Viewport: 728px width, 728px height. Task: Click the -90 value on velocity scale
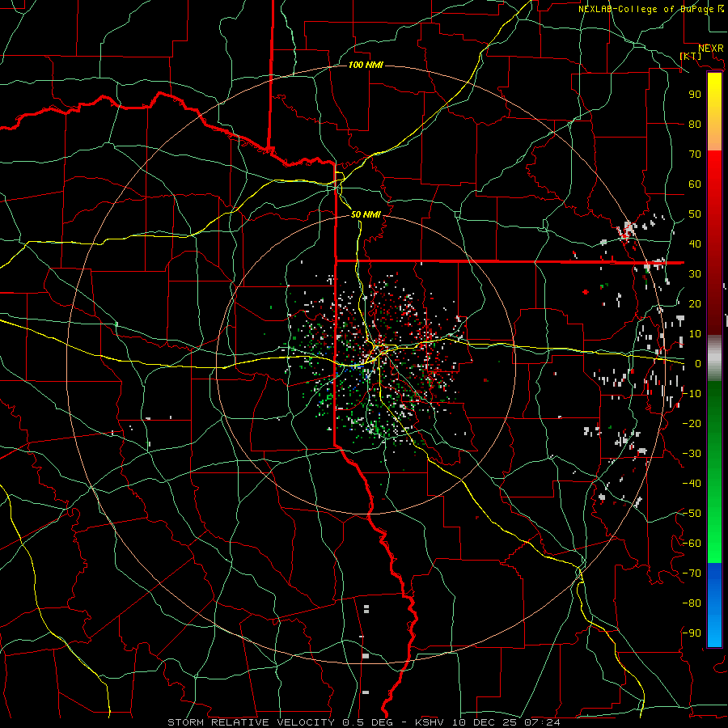point(692,633)
